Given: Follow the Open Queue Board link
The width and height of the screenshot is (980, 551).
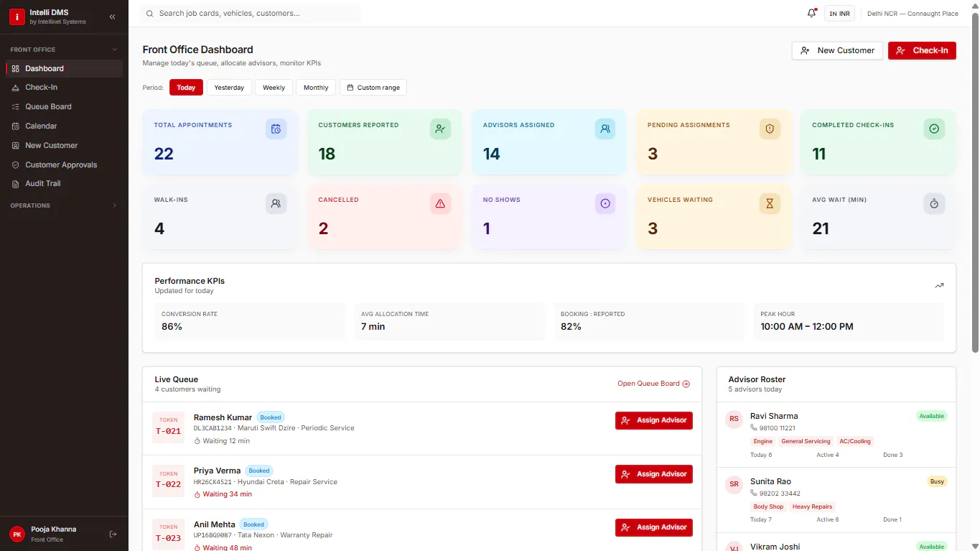Looking at the screenshot, I should pyautogui.click(x=653, y=384).
